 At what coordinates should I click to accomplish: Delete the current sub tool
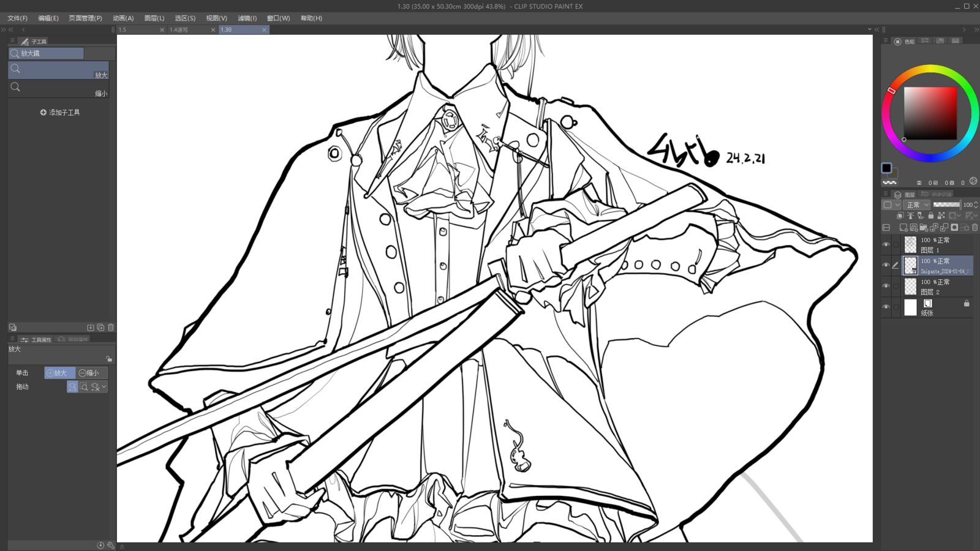111,328
